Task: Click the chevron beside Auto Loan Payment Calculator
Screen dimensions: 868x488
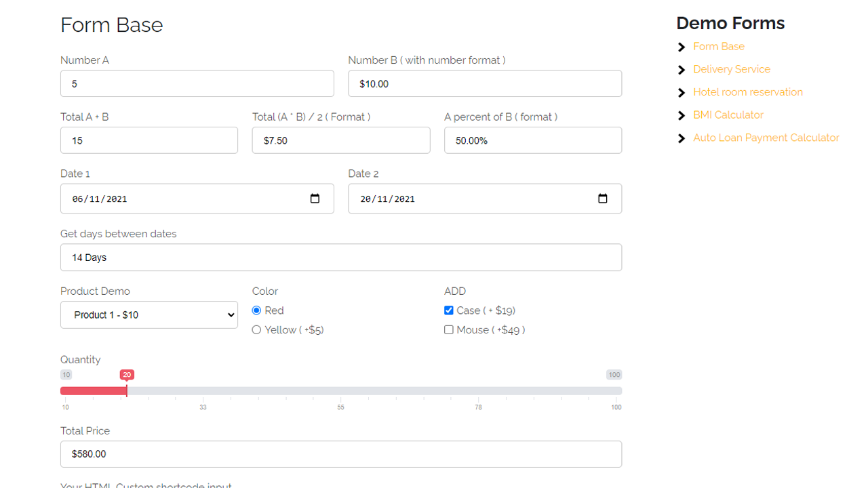Action: point(682,138)
